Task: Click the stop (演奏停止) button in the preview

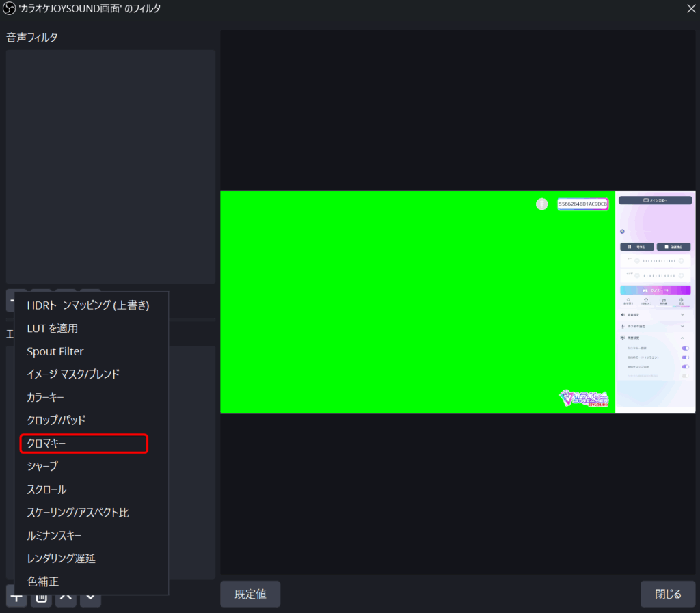Action: pos(673,247)
